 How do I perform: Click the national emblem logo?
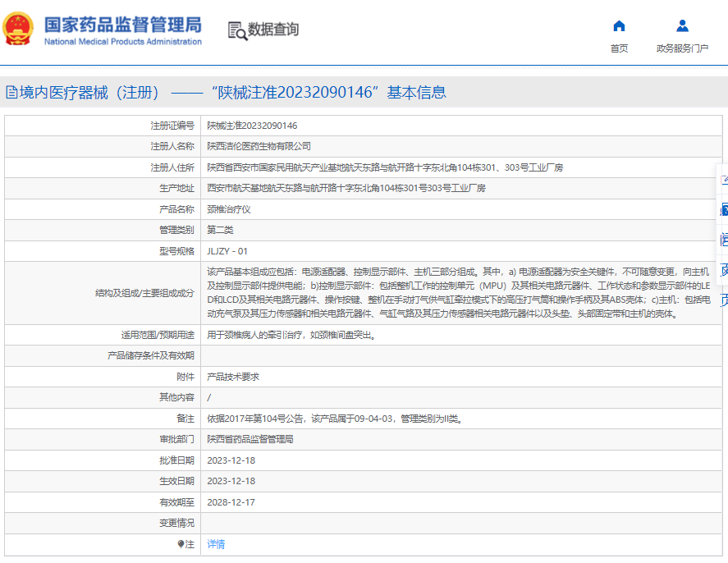click(x=17, y=29)
